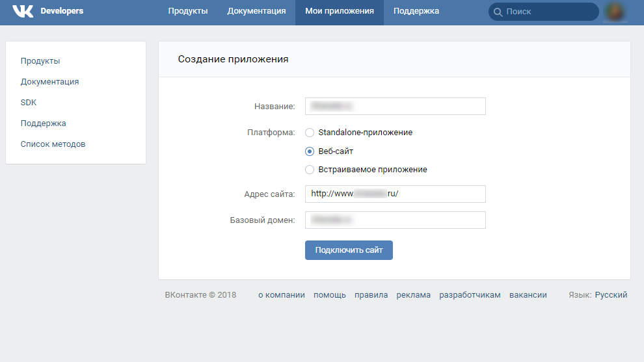Focus the Адрес сайта field
This screenshot has height=362, width=644.
click(x=396, y=194)
